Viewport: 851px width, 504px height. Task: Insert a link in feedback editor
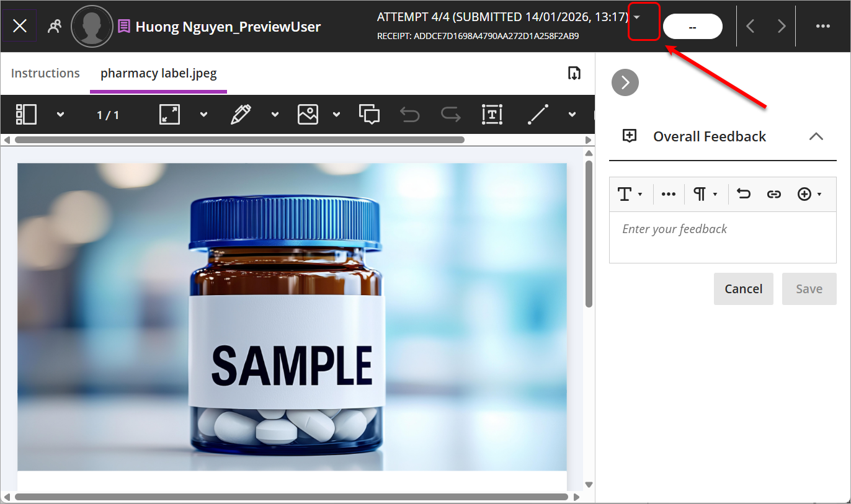click(x=773, y=194)
